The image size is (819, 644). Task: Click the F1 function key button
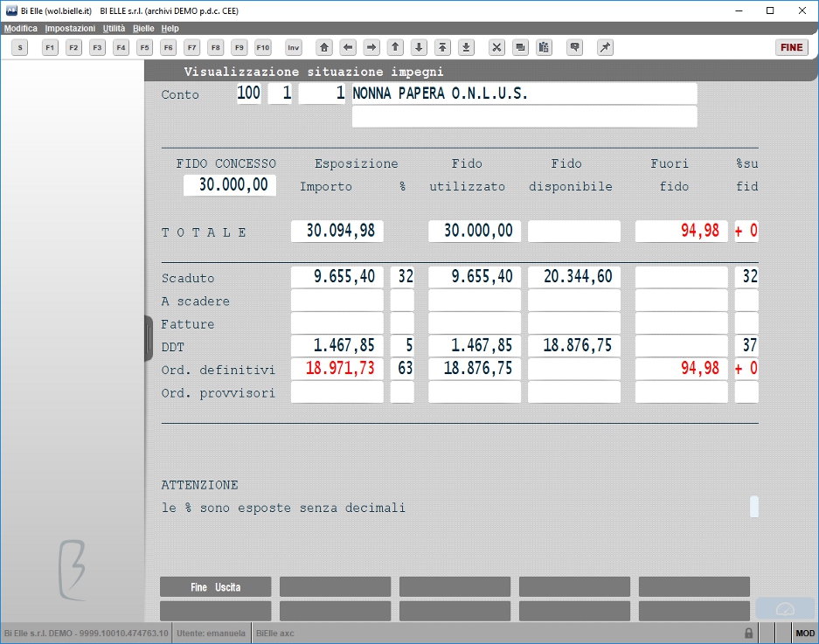[50, 47]
